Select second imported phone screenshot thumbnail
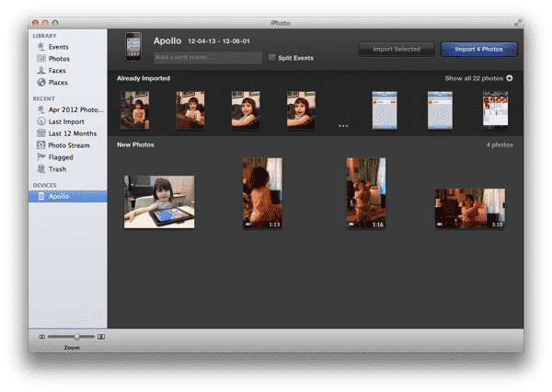552x392 pixels. click(440, 110)
